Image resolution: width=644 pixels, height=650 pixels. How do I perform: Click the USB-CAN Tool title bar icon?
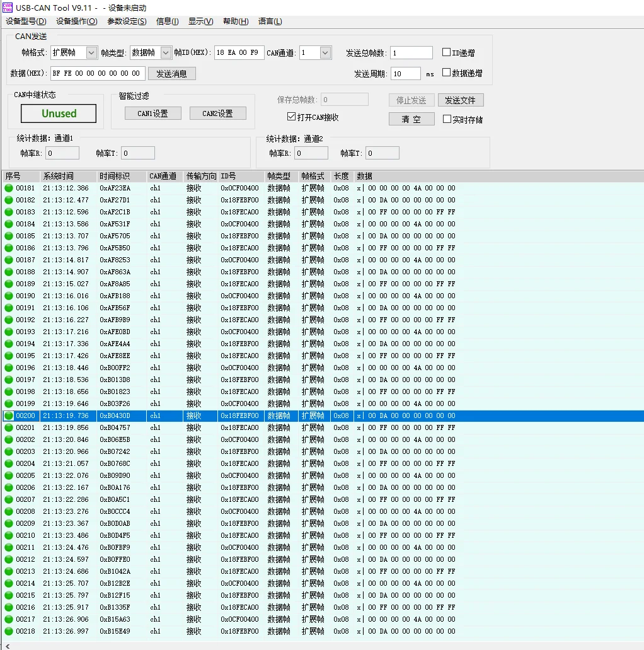click(x=8, y=8)
